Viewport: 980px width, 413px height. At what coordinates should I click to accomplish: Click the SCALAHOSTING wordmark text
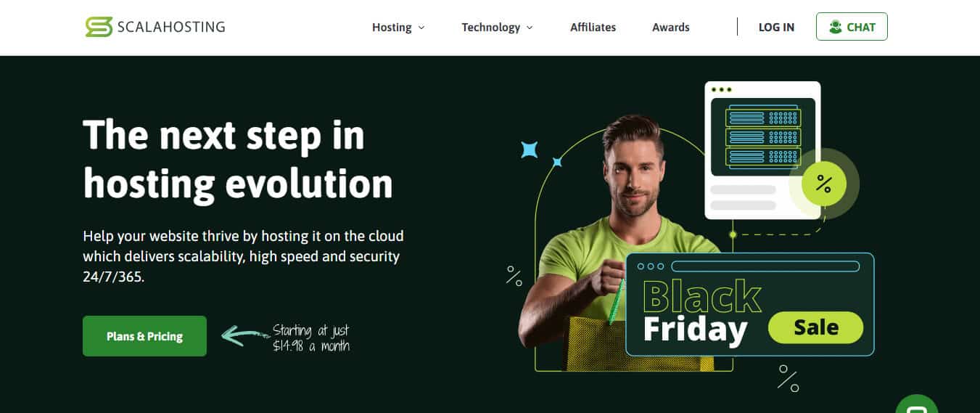tap(171, 28)
